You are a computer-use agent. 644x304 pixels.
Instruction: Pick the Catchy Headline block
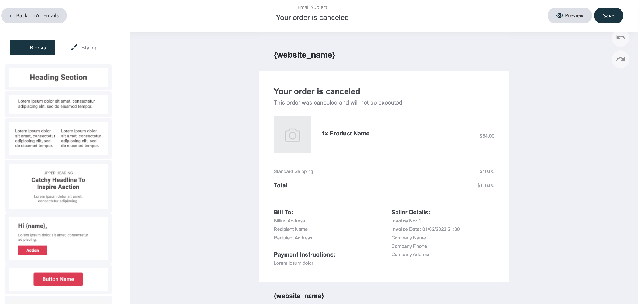click(x=58, y=186)
